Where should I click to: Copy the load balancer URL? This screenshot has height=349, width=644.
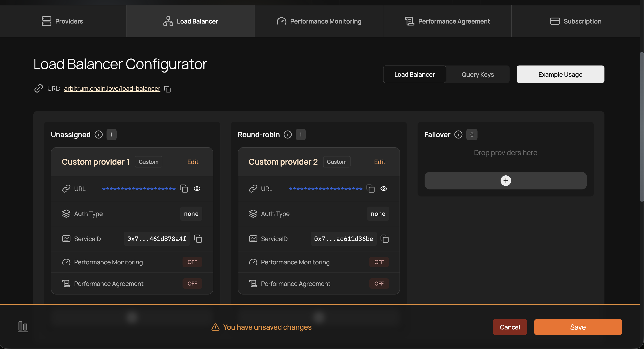click(167, 89)
